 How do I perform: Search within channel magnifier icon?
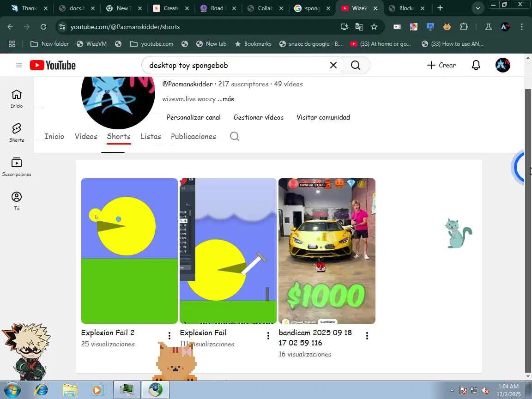(x=235, y=136)
